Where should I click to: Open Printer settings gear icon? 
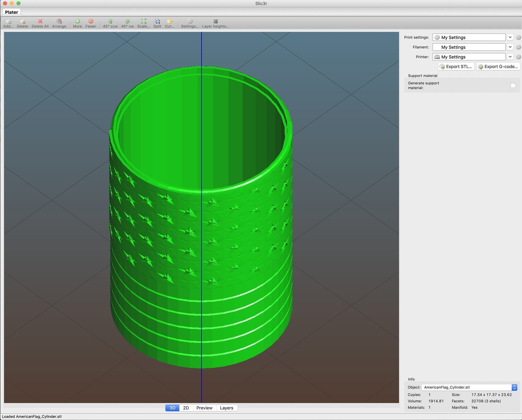click(518, 57)
